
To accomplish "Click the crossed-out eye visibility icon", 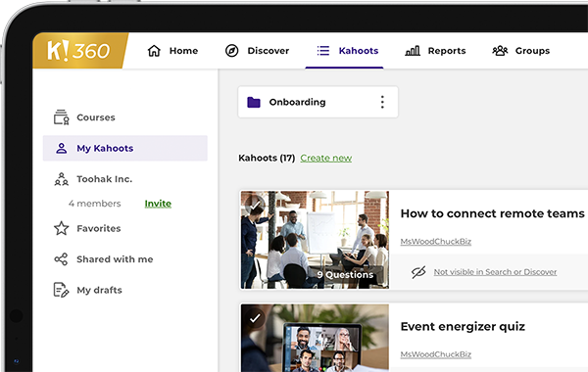I will [x=418, y=272].
